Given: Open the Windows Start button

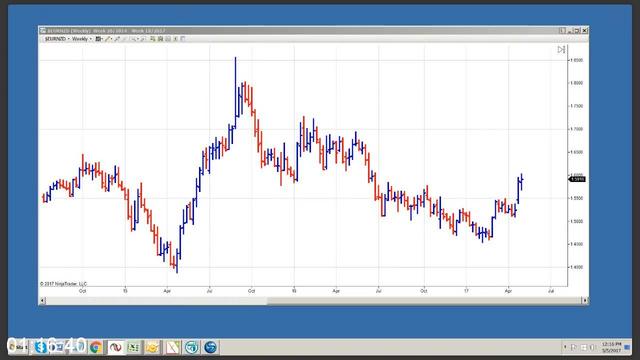Looking at the screenshot, I should coord(18,347).
